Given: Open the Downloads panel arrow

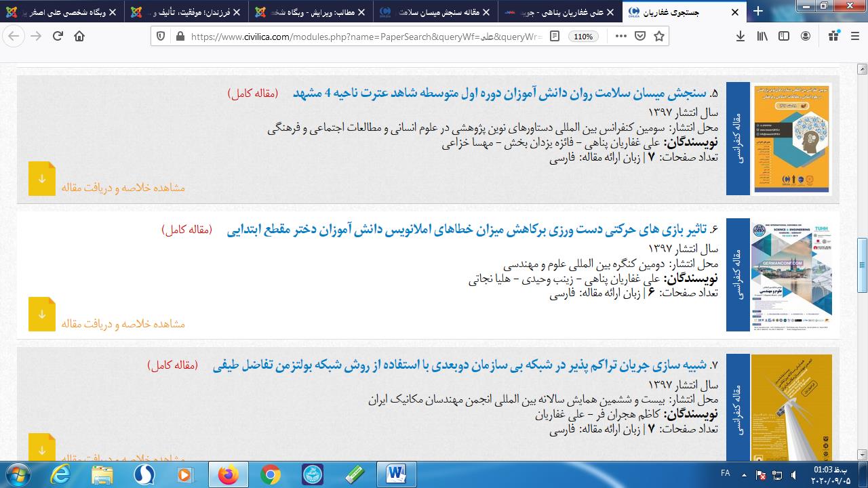Looking at the screenshot, I should [741, 37].
